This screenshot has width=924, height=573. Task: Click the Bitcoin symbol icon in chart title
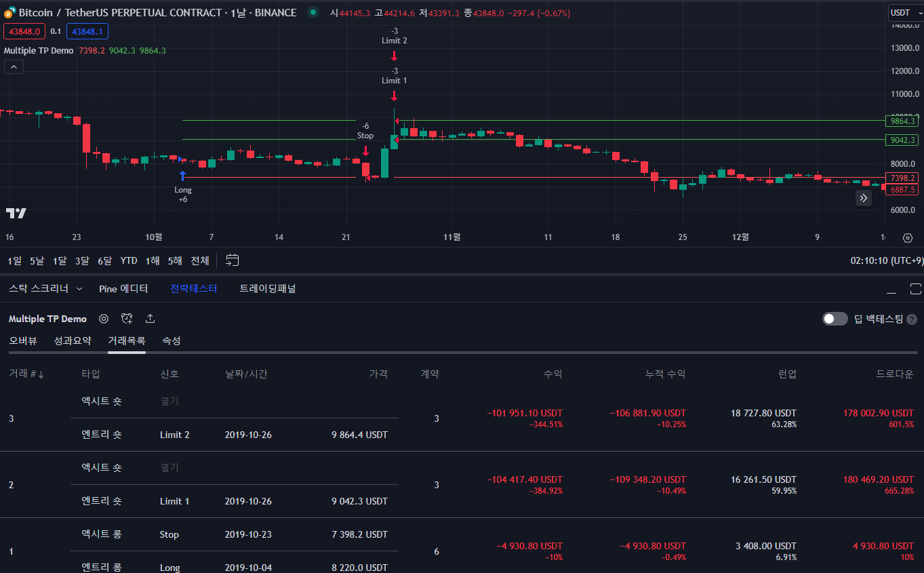pos(9,13)
